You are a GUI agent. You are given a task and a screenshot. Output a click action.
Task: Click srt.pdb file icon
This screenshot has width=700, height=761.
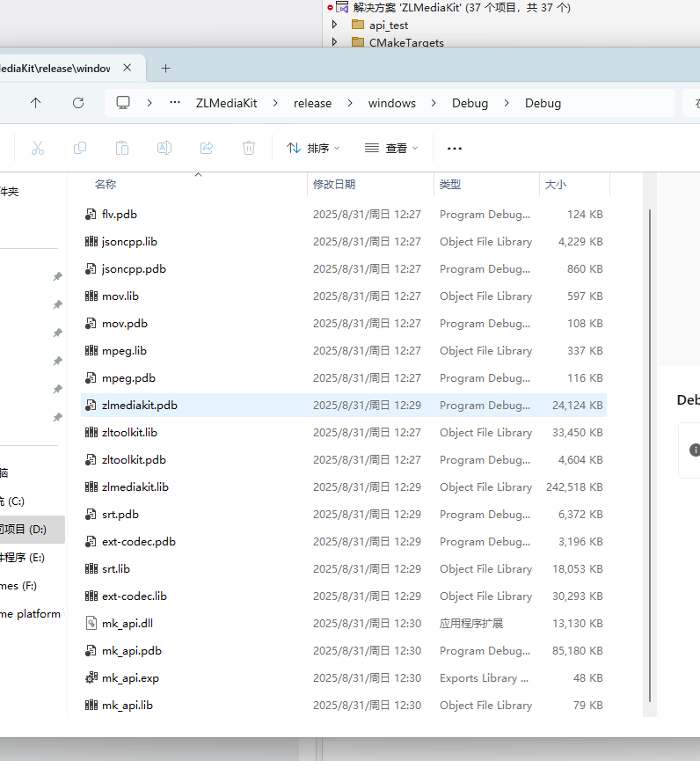pyautogui.click(x=91, y=515)
